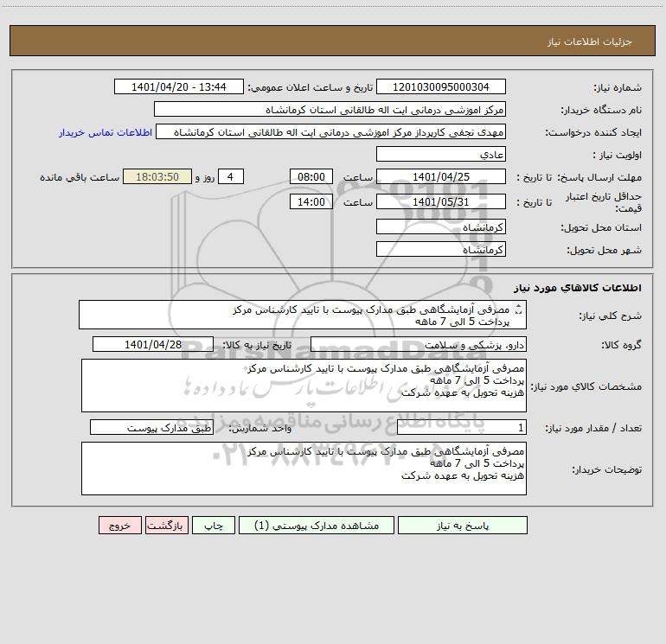
Task: Click the response deadline date 1401/04/25
Action: point(441,176)
